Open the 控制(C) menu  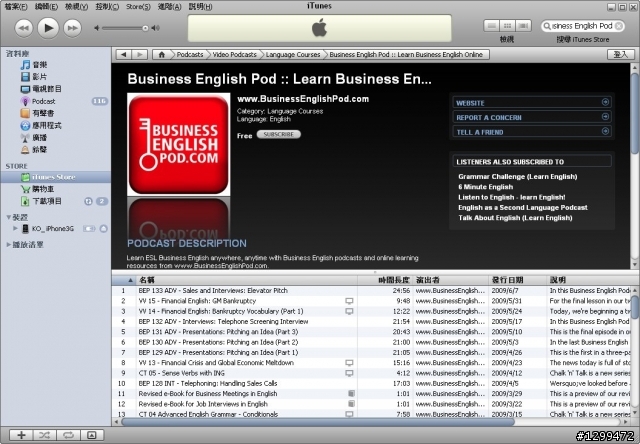click(x=107, y=7)
